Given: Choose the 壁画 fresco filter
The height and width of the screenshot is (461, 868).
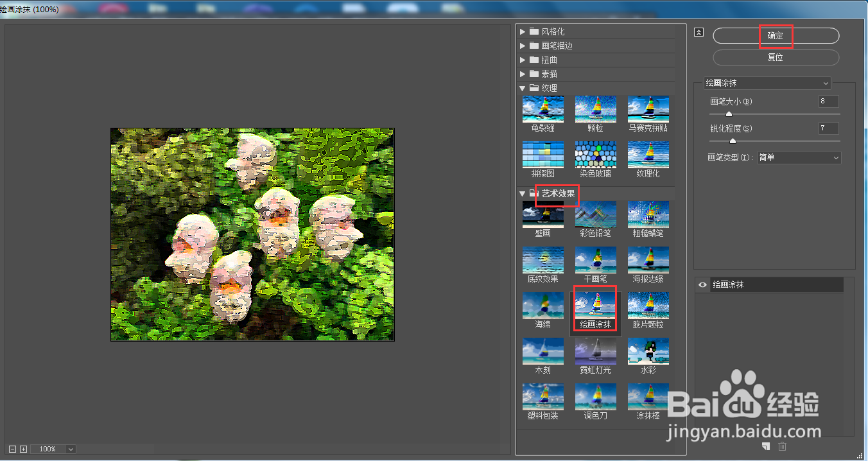Looking at the screenshot, I should (x=543, y=214).
